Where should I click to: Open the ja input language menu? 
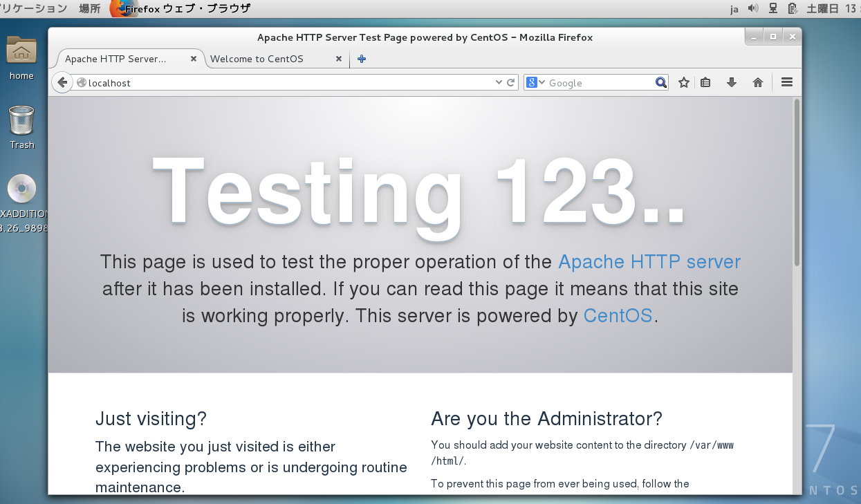(734, 9)
